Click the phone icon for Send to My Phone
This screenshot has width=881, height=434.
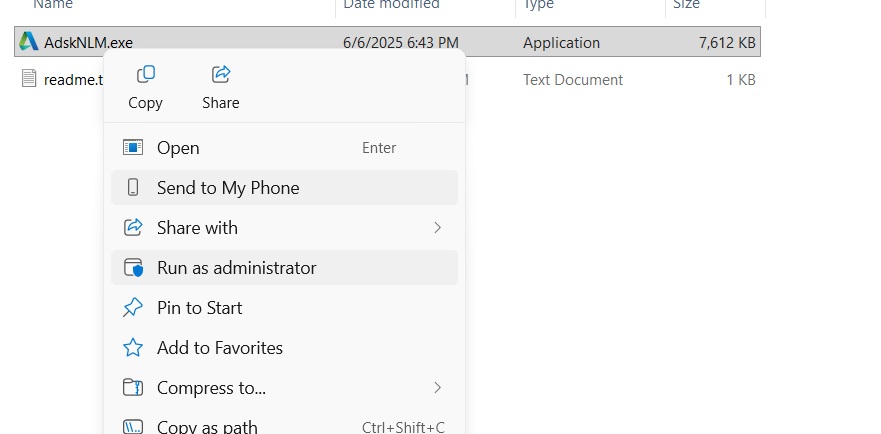point(133,188)
